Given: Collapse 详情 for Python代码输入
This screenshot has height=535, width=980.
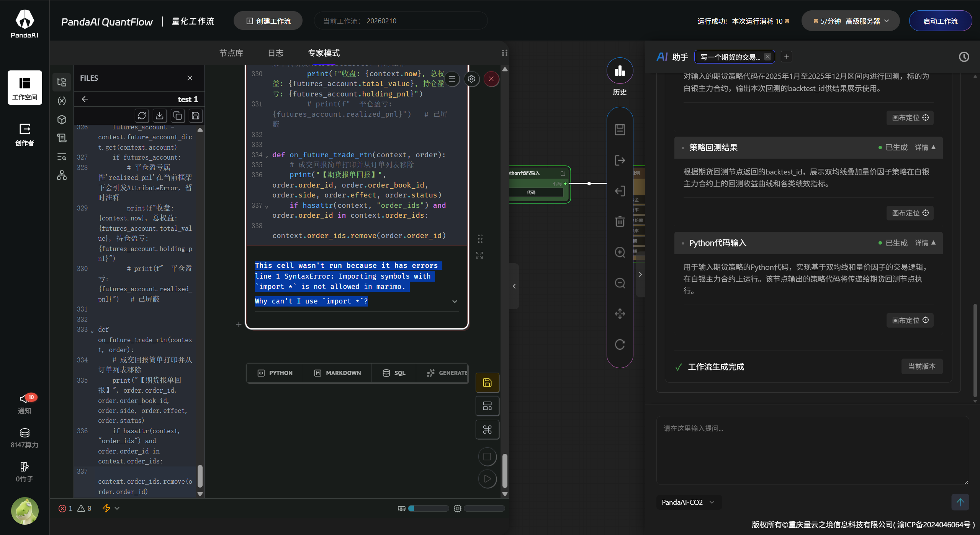Looking at the screenshot, I should 925,243.
